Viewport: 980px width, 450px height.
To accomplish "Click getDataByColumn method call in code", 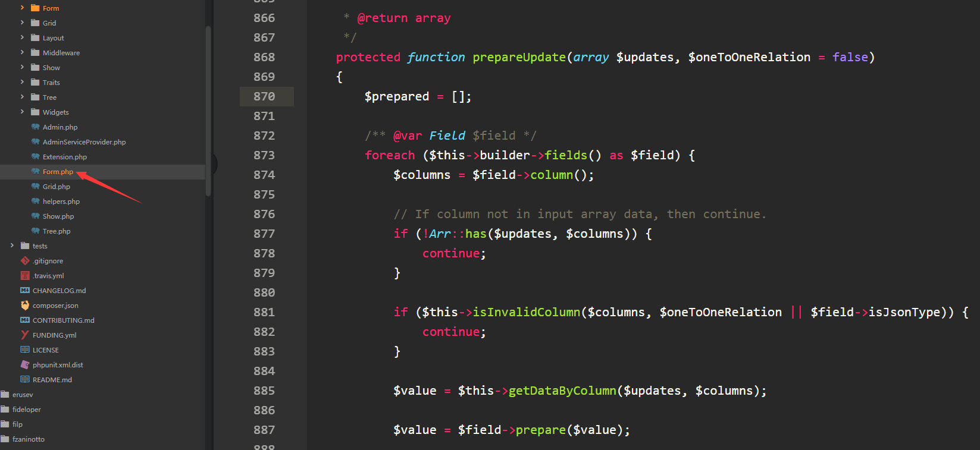I will (562, 391).
